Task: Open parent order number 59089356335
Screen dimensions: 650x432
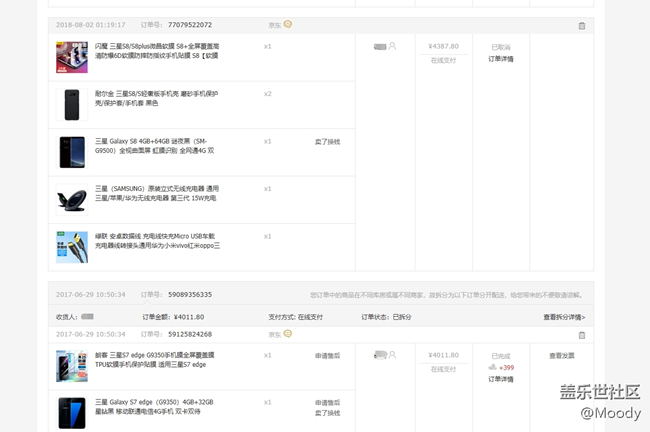Action: coord(190,295)
